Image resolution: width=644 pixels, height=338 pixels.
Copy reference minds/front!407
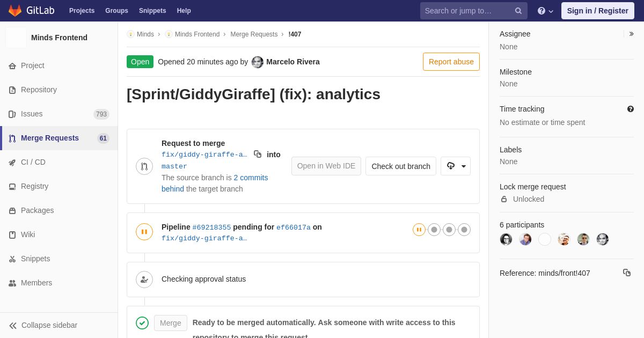click(627, 273)
